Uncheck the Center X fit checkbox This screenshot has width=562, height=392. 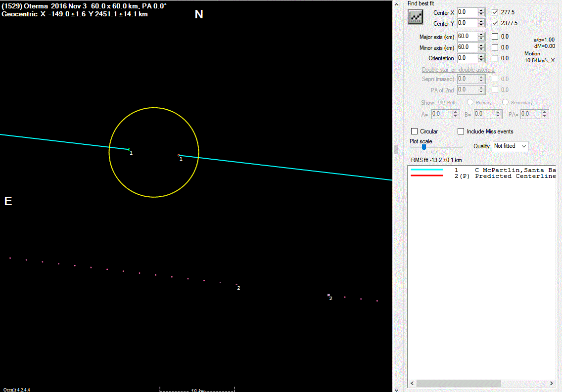point(495,12)
